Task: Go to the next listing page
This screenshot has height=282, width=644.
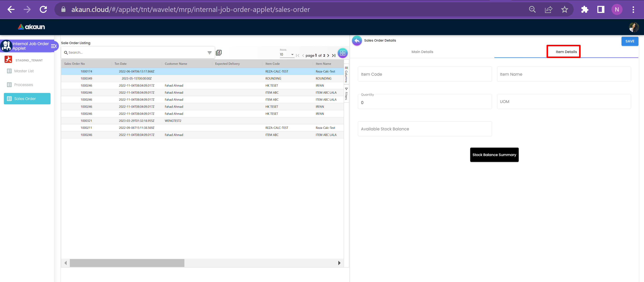Action: coord(328,56)
